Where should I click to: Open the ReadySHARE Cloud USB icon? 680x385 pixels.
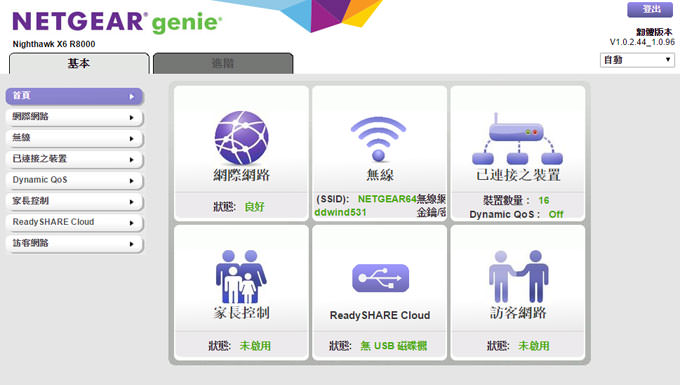click(x=380, y=278)
